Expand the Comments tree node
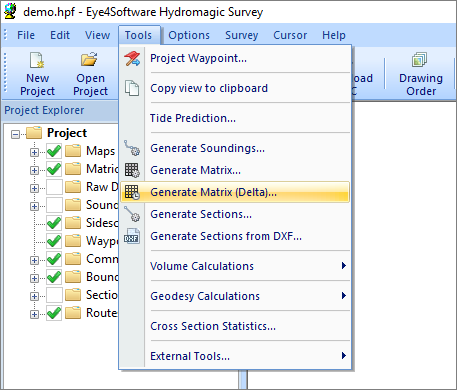457x390 pixels. [x=34, y=260]
